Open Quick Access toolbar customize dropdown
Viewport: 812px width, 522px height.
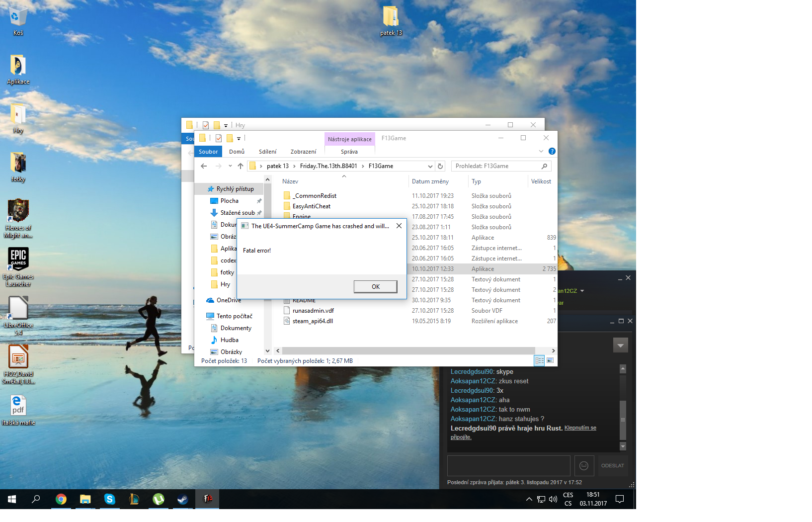coord(239,138)
